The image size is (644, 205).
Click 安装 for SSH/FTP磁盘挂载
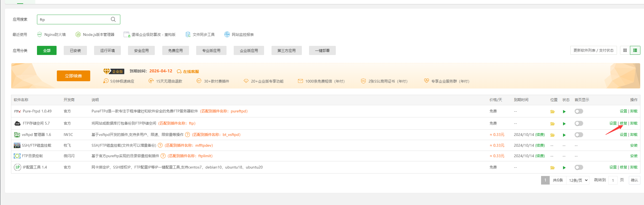click(634, 145)
